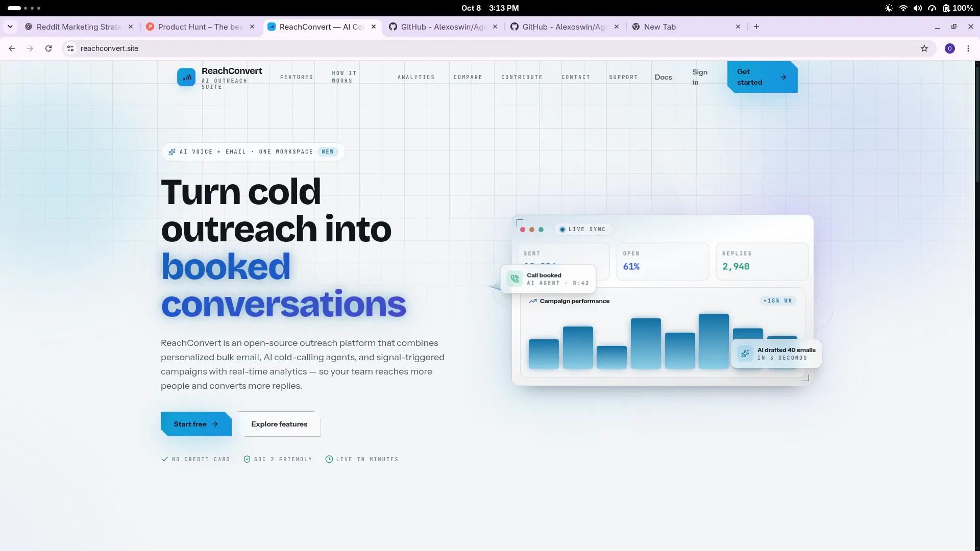
Task: Click the AI Voice + Email workspace badge
Action: point(253,152)
